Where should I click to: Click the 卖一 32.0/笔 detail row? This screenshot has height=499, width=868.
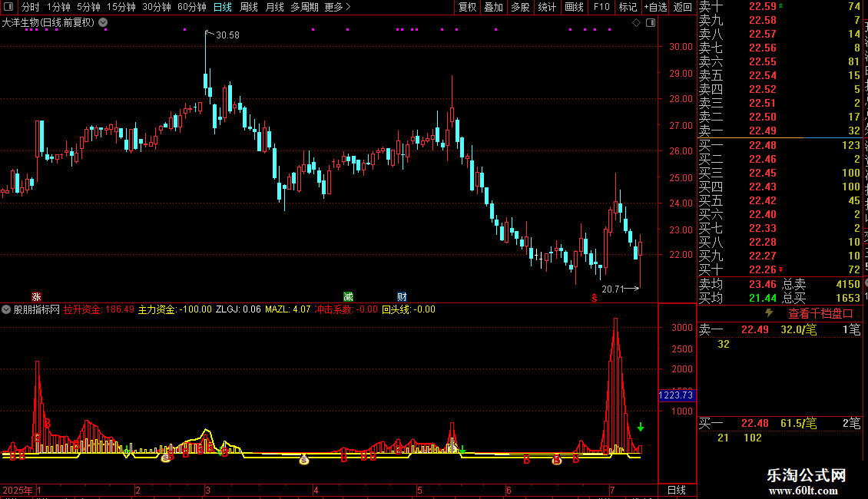pyautogui.click(x=780, y=330)
